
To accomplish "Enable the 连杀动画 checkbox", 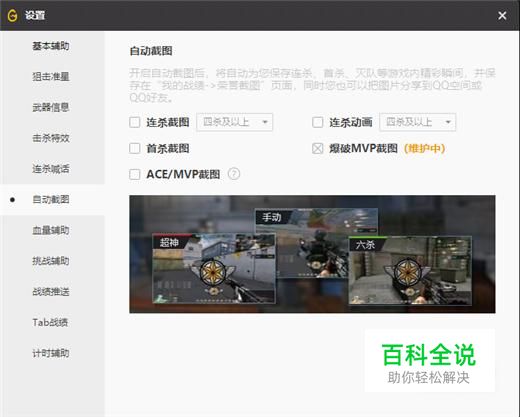I will (x=318, y=122).
